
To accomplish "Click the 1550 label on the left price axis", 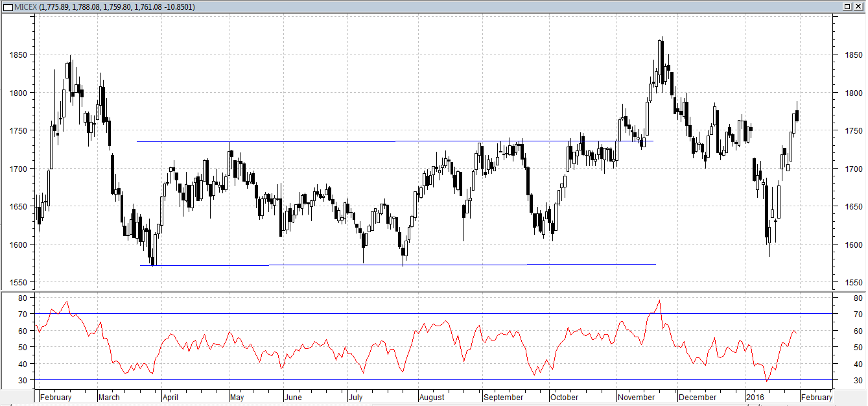I will point(17,283).
